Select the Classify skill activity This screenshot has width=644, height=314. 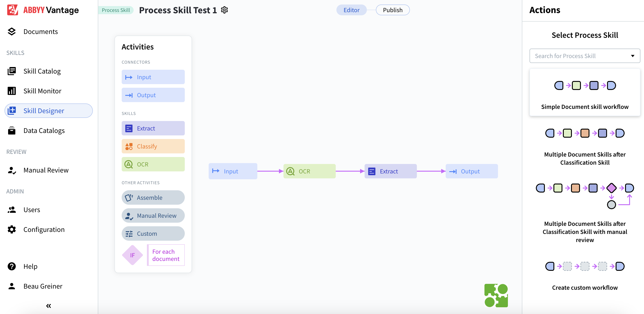tap(153, 146)
